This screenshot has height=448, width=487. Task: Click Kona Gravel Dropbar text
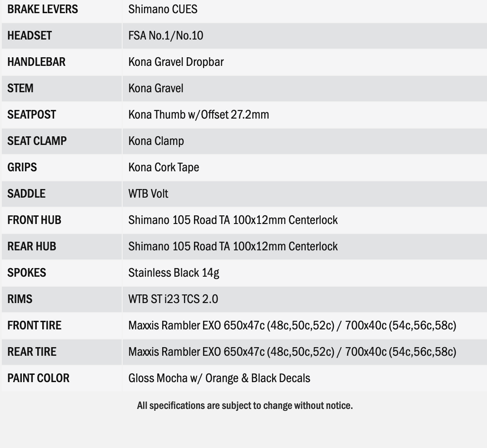click(176, 62)
